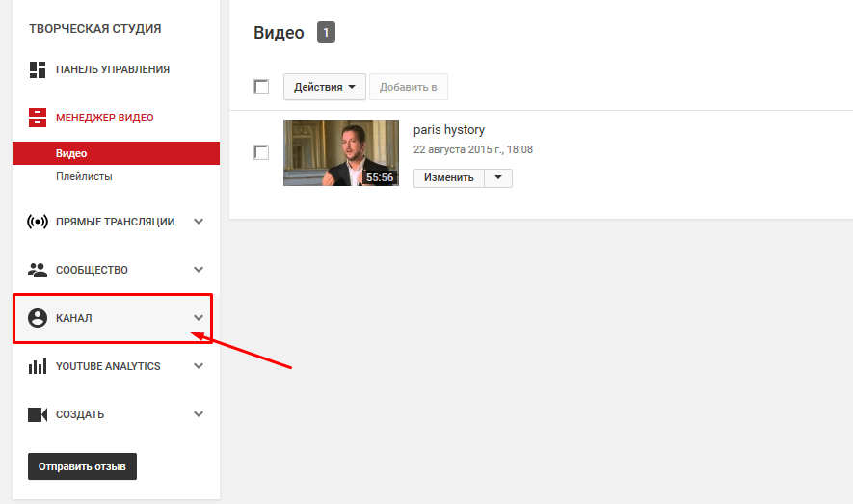Image resolution: width=853 pixels, height=504 pixels.
Task: Click the community people icon
Action: tap(38, 270)
